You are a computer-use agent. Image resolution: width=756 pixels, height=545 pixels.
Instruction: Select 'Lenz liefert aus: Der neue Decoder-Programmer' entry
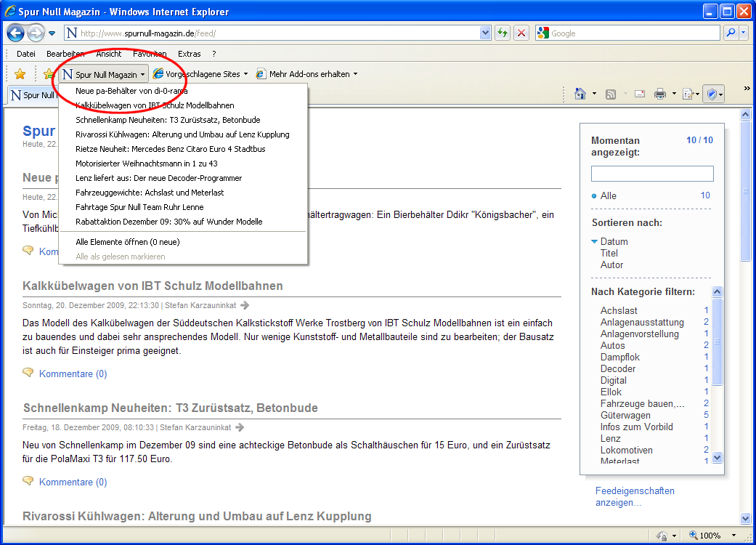point(158,178)
